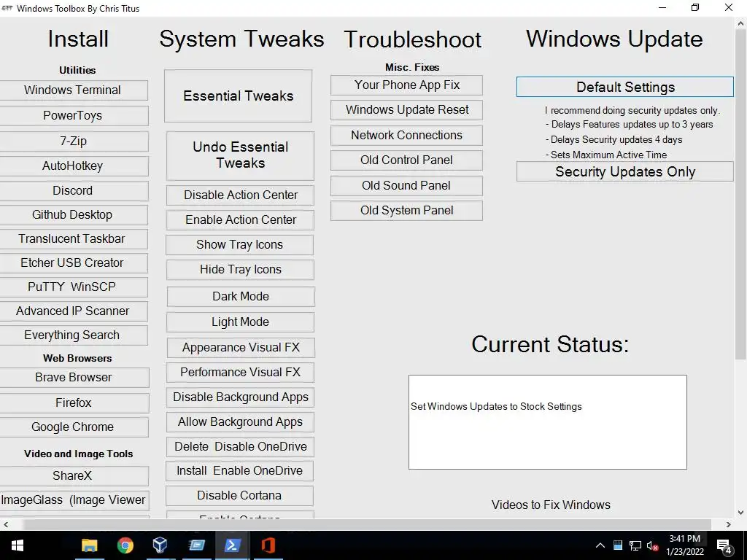Click the Videos to Fix Windows label
Image resolution: width=747 pixels, height=560 pixels.
[551, 505]
